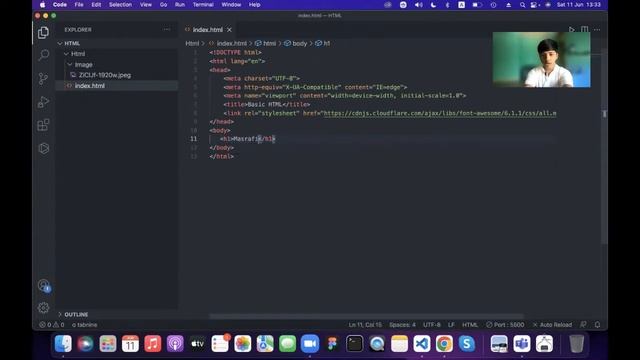Open Apple TV from dock

[198, 344]
